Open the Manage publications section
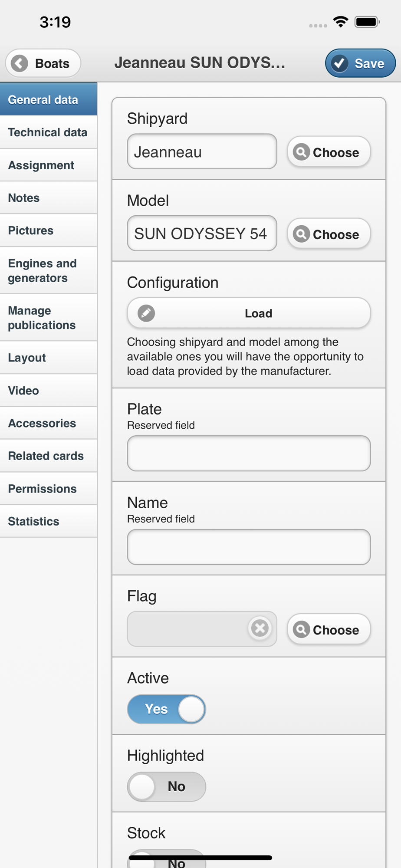401x868 pixels. point(48,318)
